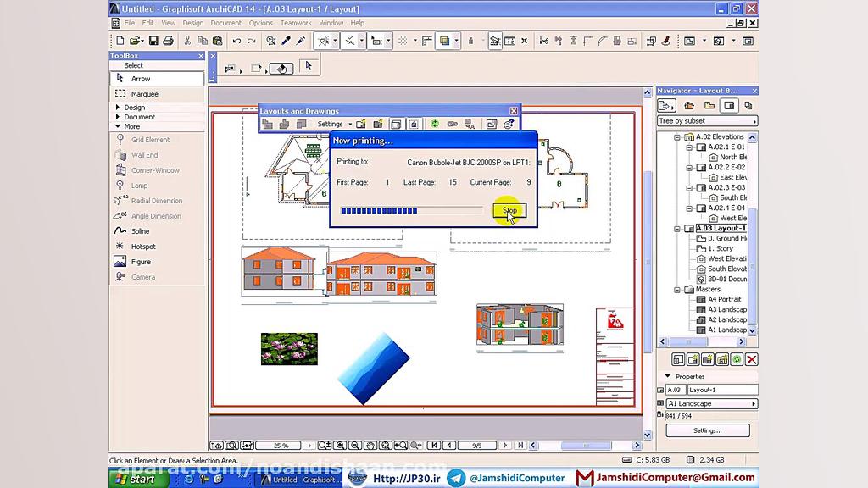Image resolution: width=868 pixels, height=488 pixels.
Task: Open the Settings dropdown in Layouts and Drawings
Action: pos(334,124)
